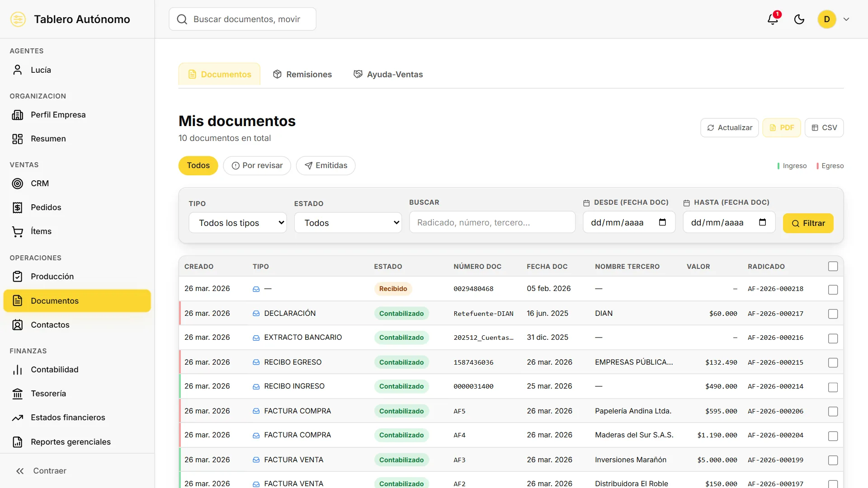The width and height of the screenshot is (868, 488).
Task: Open Ítems cart icon
Action: point(18,231)
